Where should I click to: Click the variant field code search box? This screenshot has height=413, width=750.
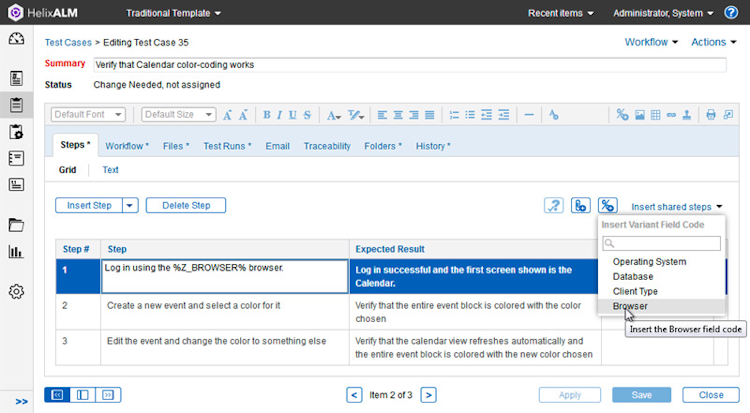coord(662,243)
